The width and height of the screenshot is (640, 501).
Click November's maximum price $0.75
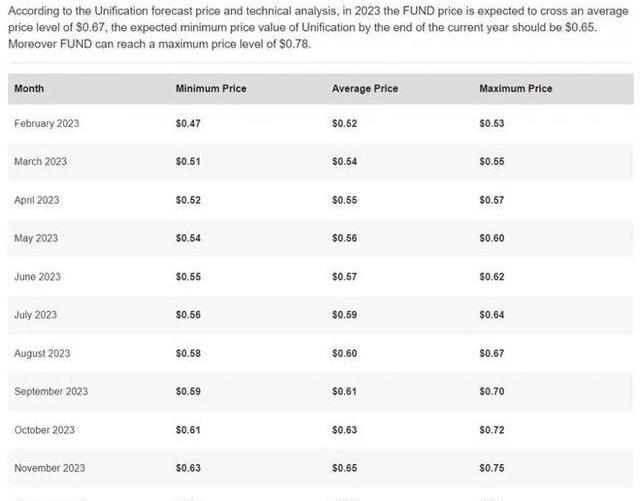(x=492, y=468)
